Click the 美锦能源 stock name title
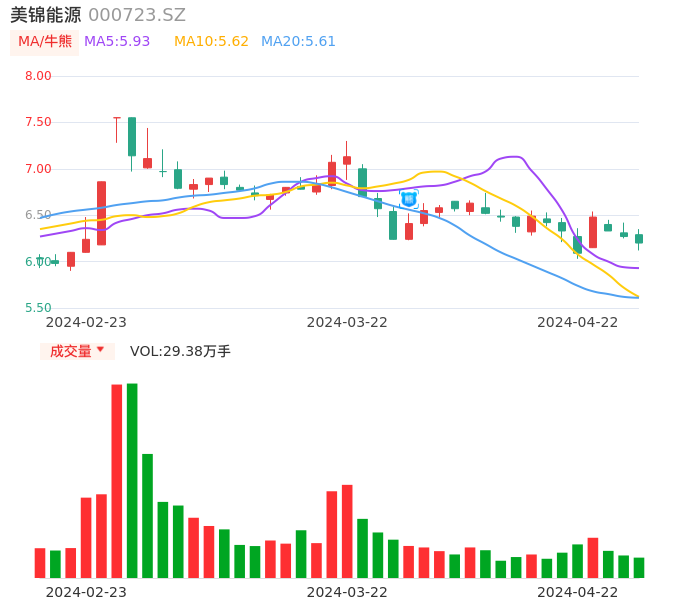The image size is (686, 606). click(46, 15)
